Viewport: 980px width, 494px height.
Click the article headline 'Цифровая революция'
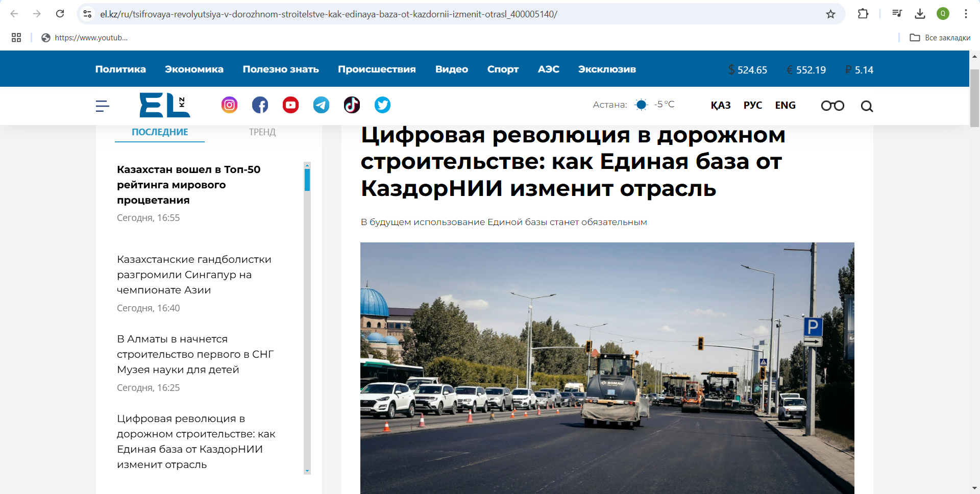(573, 162)
